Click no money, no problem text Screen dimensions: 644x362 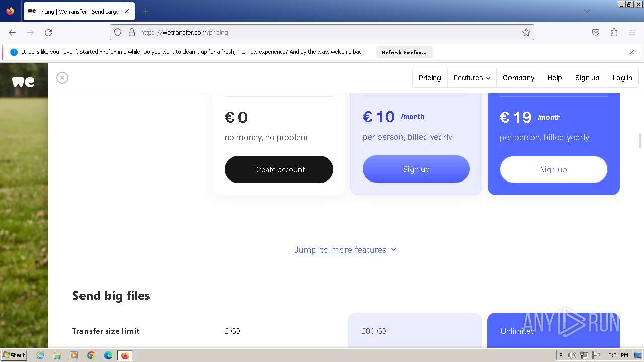[266, 137]
